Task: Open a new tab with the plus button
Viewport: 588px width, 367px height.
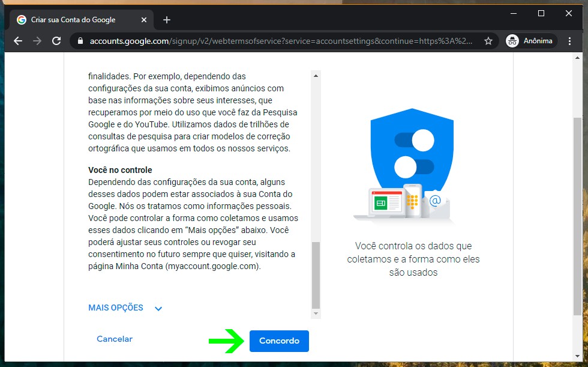Action: click(x=167, y=20)
